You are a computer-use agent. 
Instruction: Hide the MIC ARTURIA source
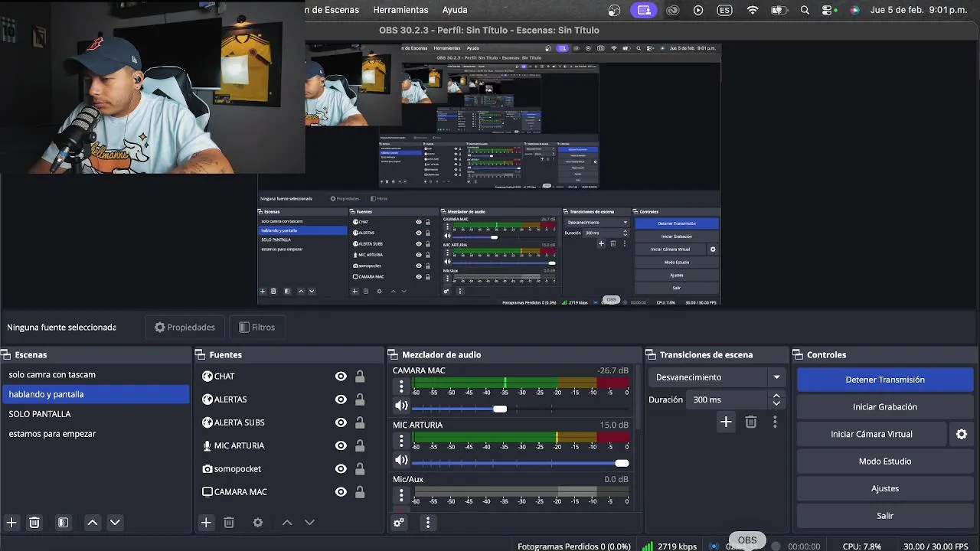(x=341, y=445)
